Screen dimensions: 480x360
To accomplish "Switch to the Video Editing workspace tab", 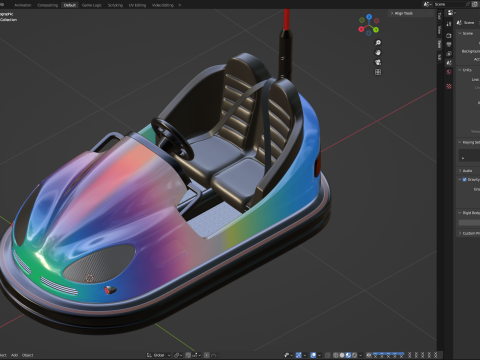I will pos(163,5).
